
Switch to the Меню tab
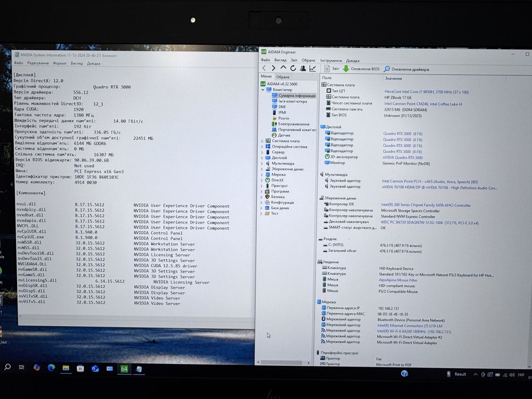coord(266,76)
